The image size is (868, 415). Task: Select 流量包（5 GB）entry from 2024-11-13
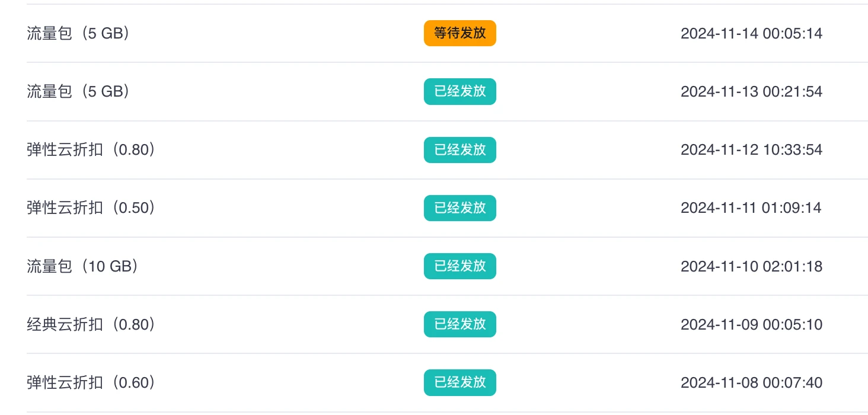(x=78, y=91)
